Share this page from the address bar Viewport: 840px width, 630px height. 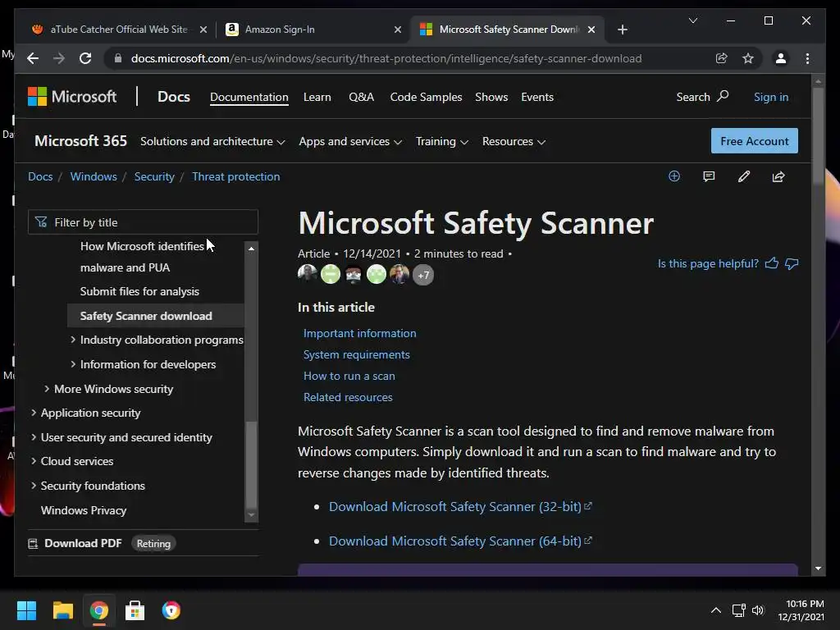click(x=722, y=58)
